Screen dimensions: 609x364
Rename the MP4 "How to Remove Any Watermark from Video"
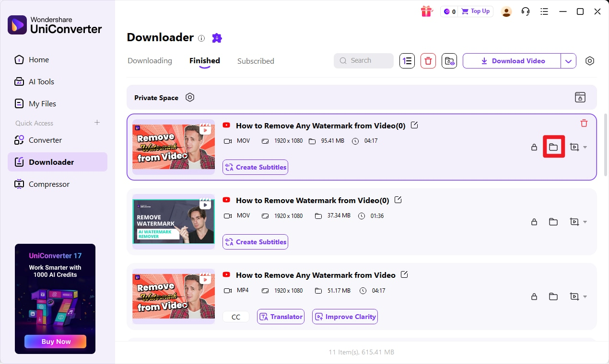(404, 274)
